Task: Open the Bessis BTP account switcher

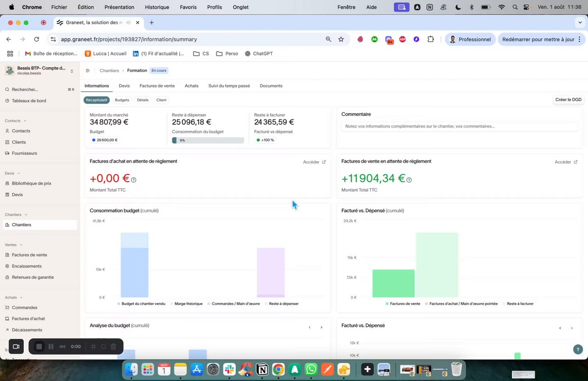Action: pyautogui.click(x=40, y=71)
